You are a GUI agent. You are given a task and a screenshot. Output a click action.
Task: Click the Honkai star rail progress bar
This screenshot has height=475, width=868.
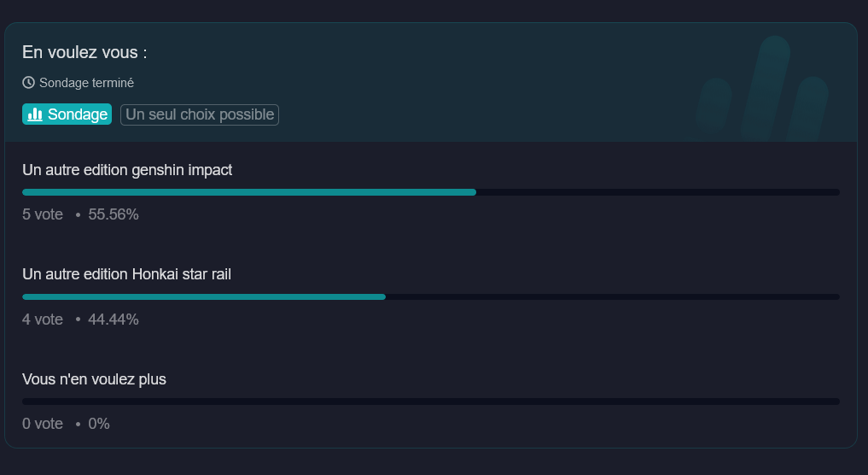pos(204,296)
